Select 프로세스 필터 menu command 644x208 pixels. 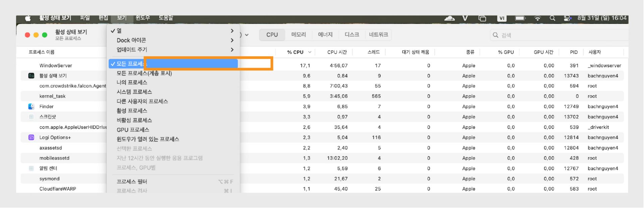tap(132, 182)
